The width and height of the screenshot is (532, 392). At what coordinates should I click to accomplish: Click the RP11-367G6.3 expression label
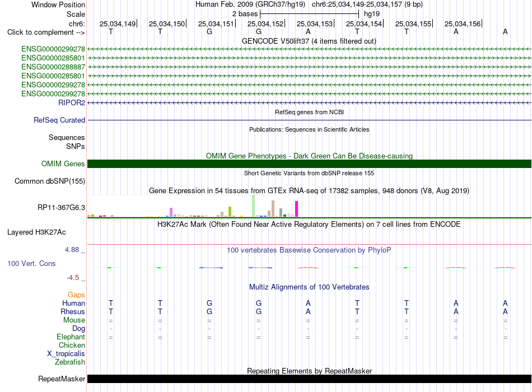coord(62,207)
